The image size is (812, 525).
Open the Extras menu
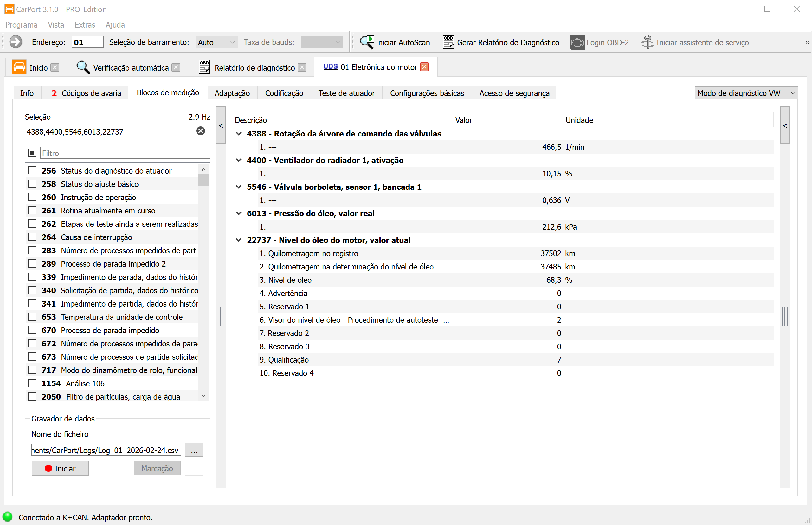(85, 25)
